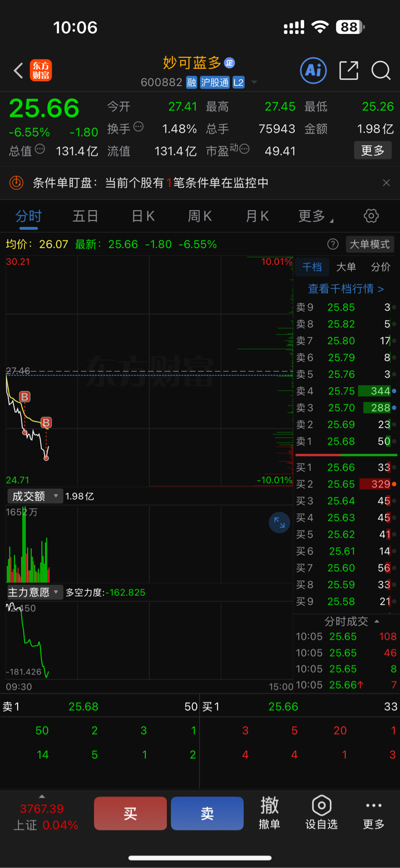Tap the help question mark icon
This screenshot has height=868, width=400.
click(333, 244)
